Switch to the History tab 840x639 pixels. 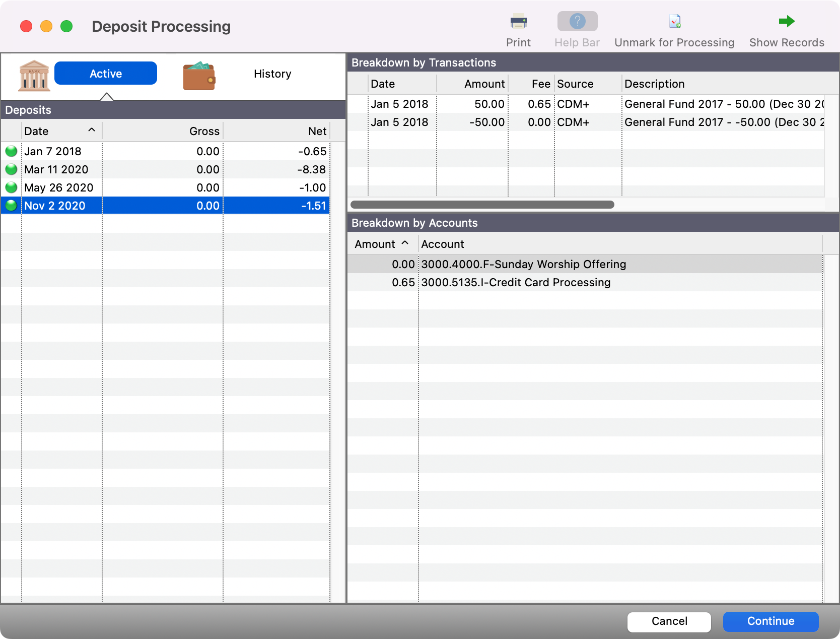272,74
